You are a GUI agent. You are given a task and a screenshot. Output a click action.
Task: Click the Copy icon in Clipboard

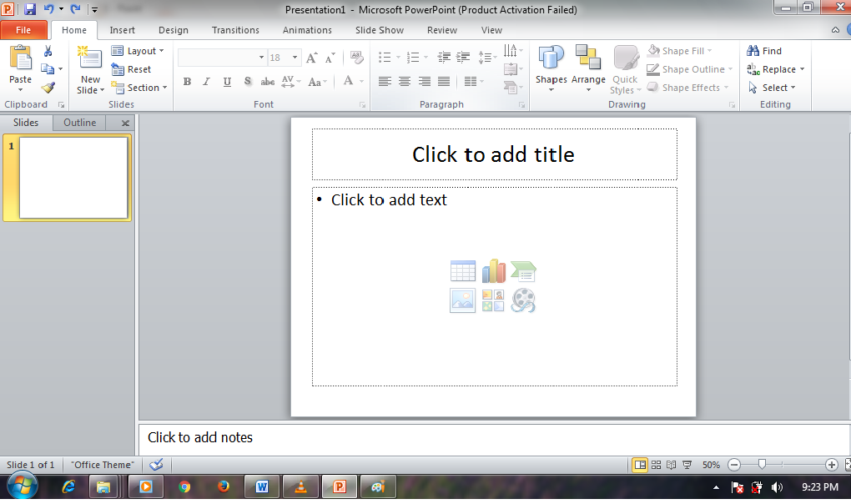pyautogui.click(x=48, y=69)
